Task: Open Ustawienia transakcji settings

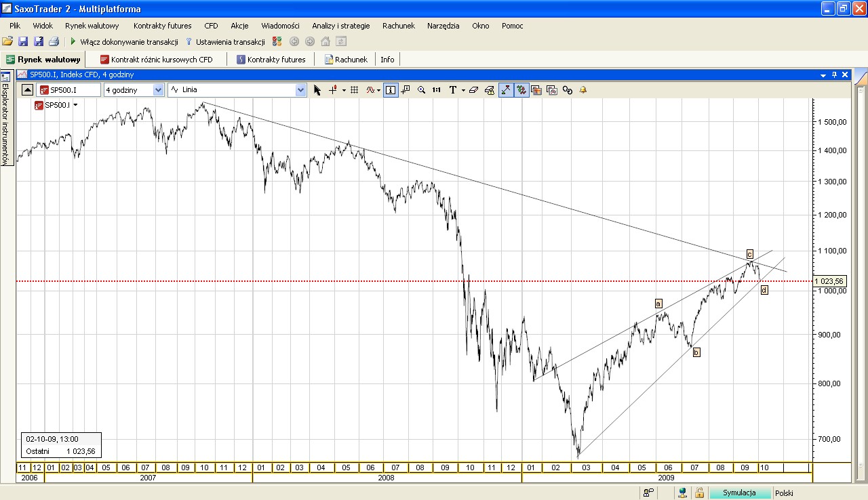Action: pos(225,41)
